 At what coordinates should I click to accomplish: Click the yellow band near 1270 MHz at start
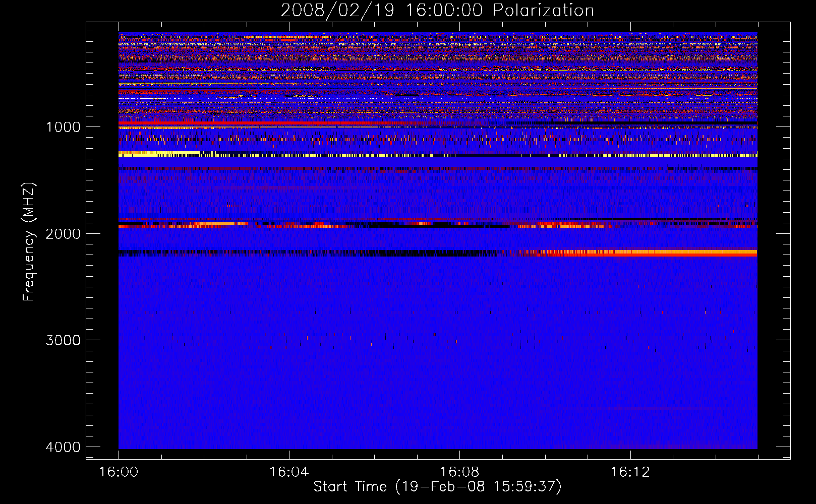(159, 154)
